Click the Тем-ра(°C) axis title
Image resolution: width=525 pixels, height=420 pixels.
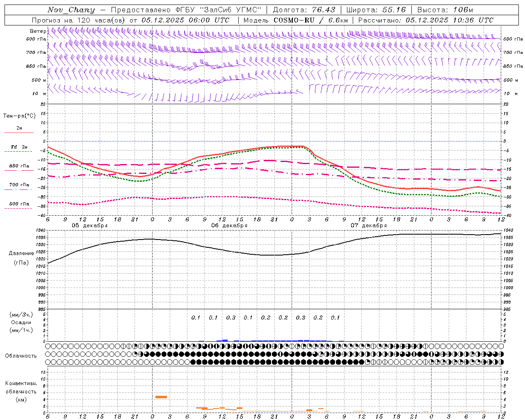tap(19, 116)
